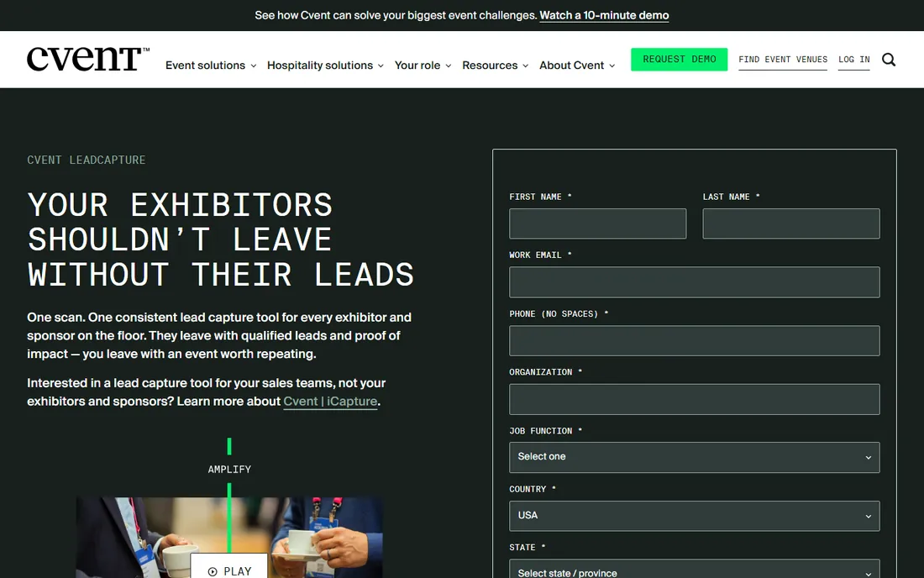Click into the Work Email field

point(694,282)
